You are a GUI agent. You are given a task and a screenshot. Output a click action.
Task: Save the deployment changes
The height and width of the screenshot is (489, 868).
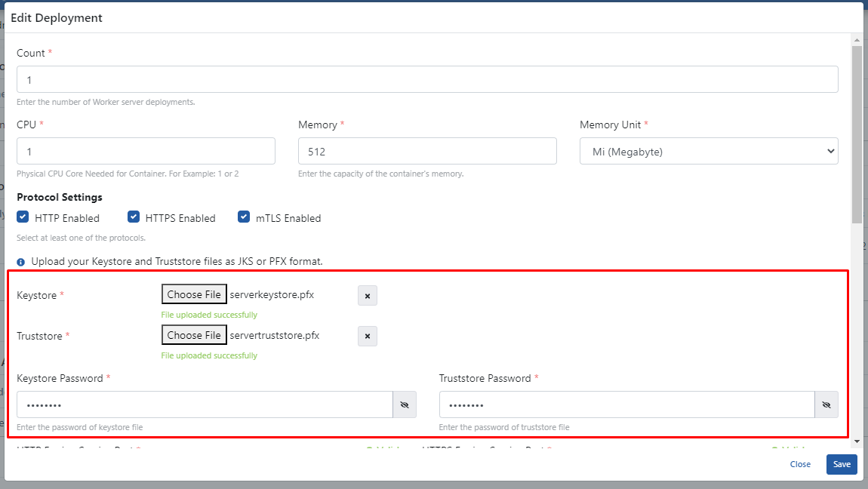click(x=842, y=464)
